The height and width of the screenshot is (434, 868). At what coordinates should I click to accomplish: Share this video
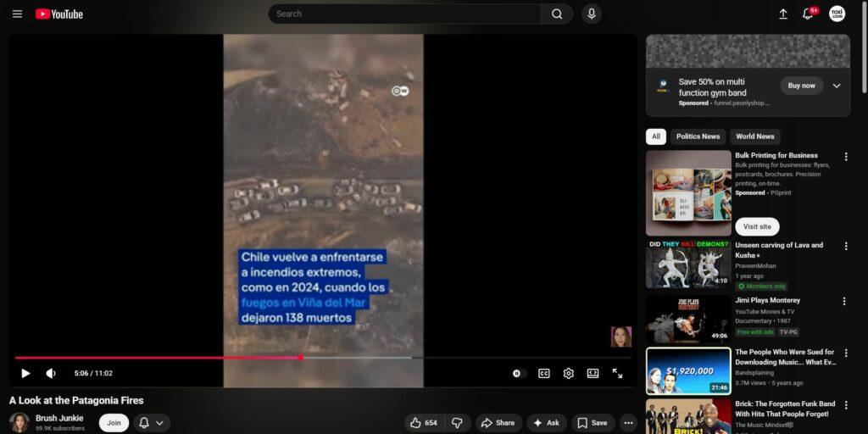[498, 423]
